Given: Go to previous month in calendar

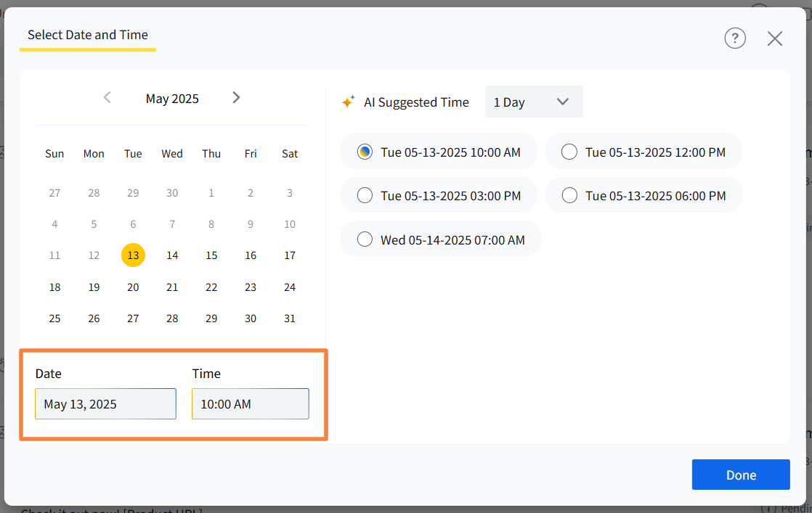Looking at the screenshot, I should 107,98.
